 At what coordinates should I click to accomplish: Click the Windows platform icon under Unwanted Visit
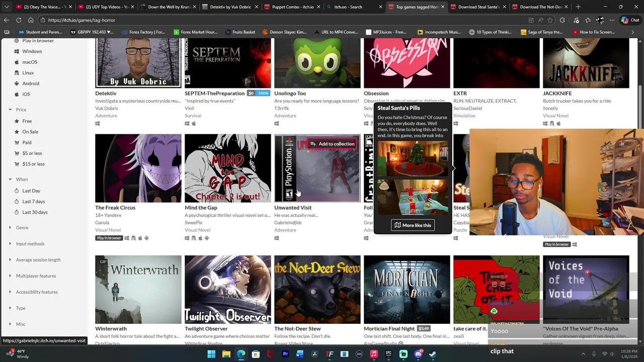pos(277,238)
